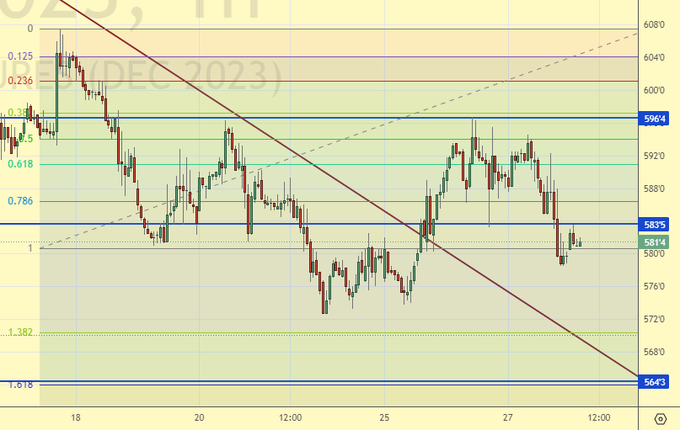This screenshot has width=680, height=430.
Task: Select the Fibonacci 1.618 level label
Action: [21, 384]
